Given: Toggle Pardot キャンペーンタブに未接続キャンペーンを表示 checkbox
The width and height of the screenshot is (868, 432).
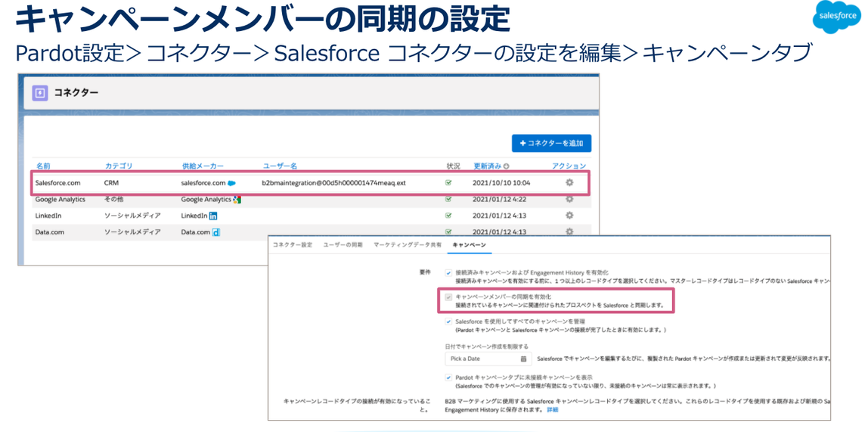Looking at the screenshot, I should point(448,378).
